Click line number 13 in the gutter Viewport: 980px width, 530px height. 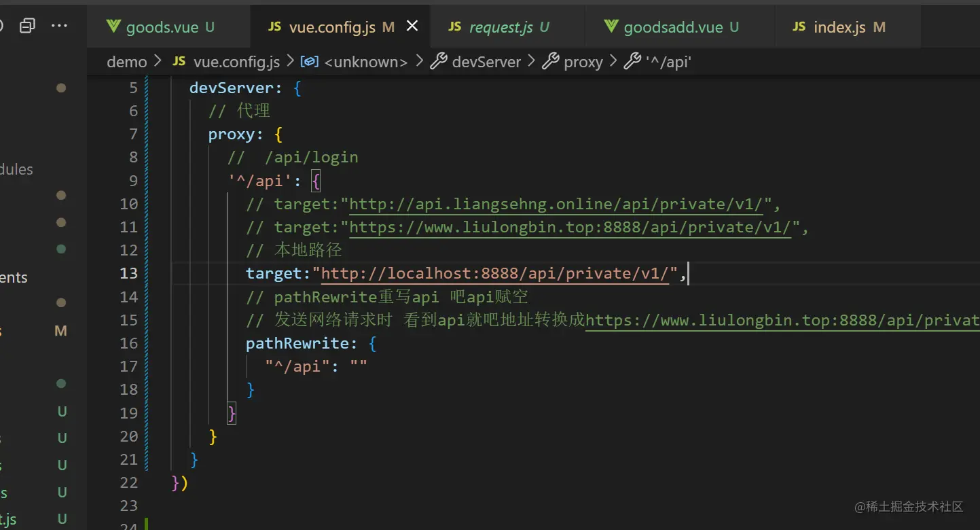click(129, 273)
